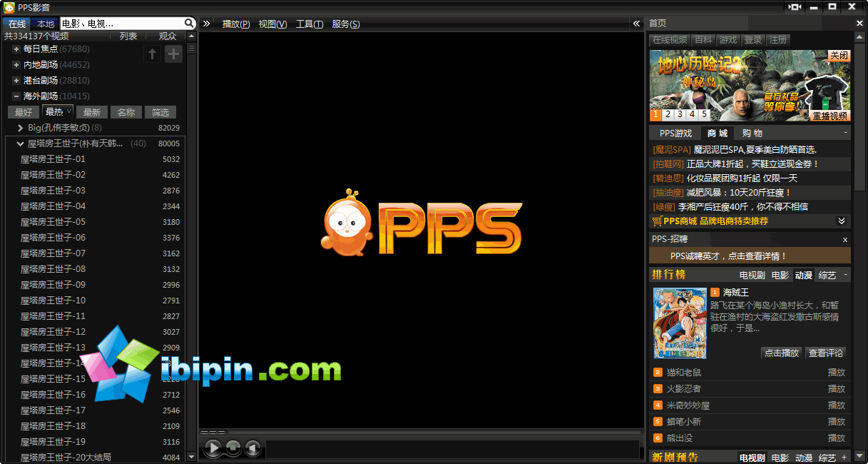This screenshot has height=464, width=868.
Task: Click 播放 next to 火影忍者
Action: (x=837, y=388)
